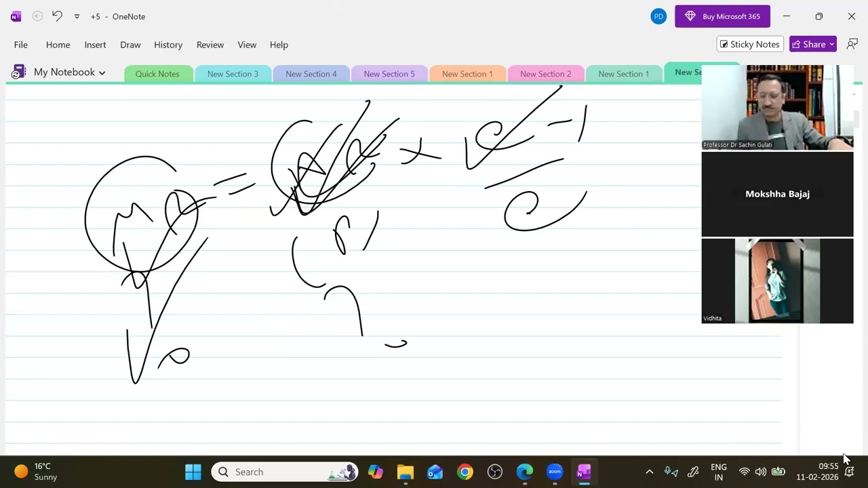Open Sticky Notes
This screenshot has height=488, width=868.
750,44
